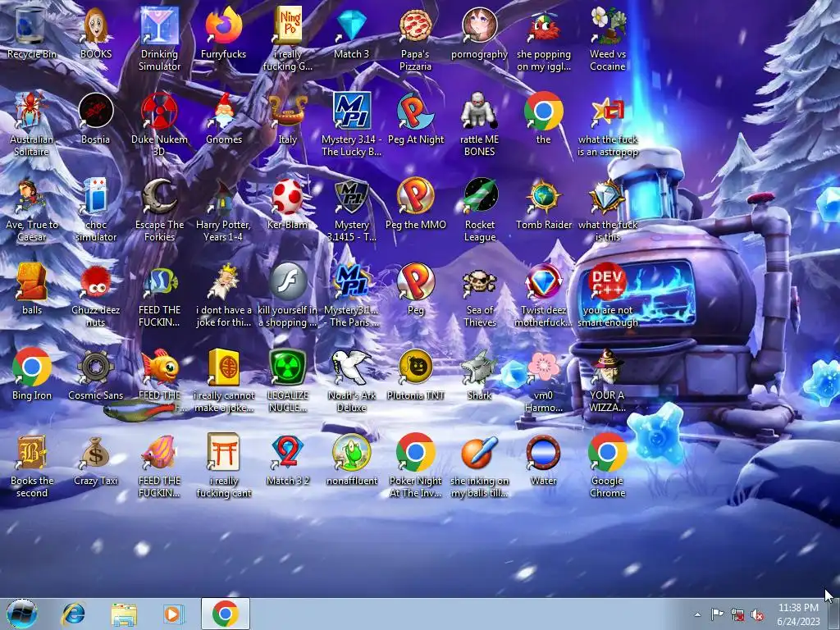This screenshot has height=630, width=840.
Task: Launch rattle ME BONES shortcut
Action: tap(479, 124)
